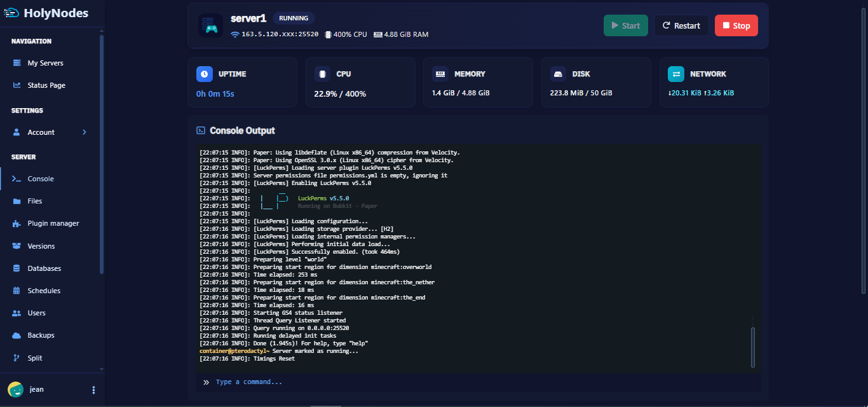This screenshot has height=407, width=868.
Task: Restart the server
Action: [681, 25]
